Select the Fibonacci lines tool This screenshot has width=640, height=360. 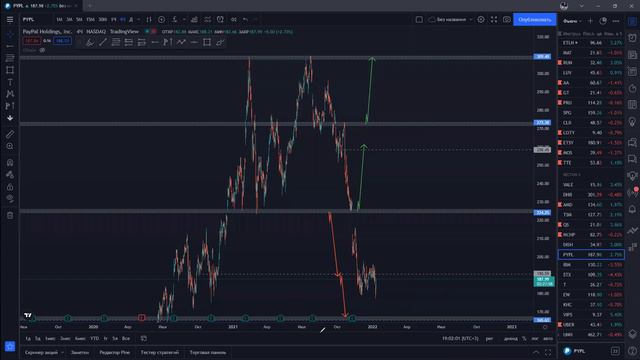pos(10,58)
